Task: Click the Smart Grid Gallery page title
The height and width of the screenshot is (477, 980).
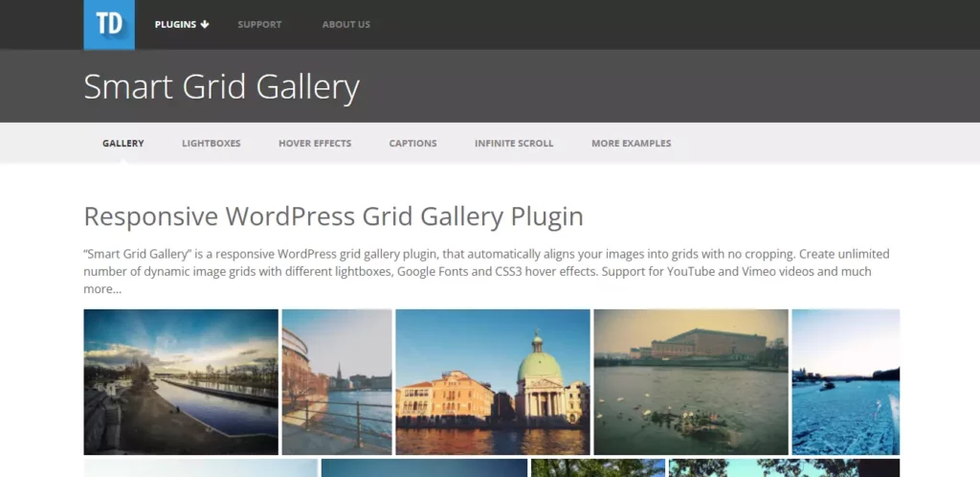Action: [x=221, y=87]
